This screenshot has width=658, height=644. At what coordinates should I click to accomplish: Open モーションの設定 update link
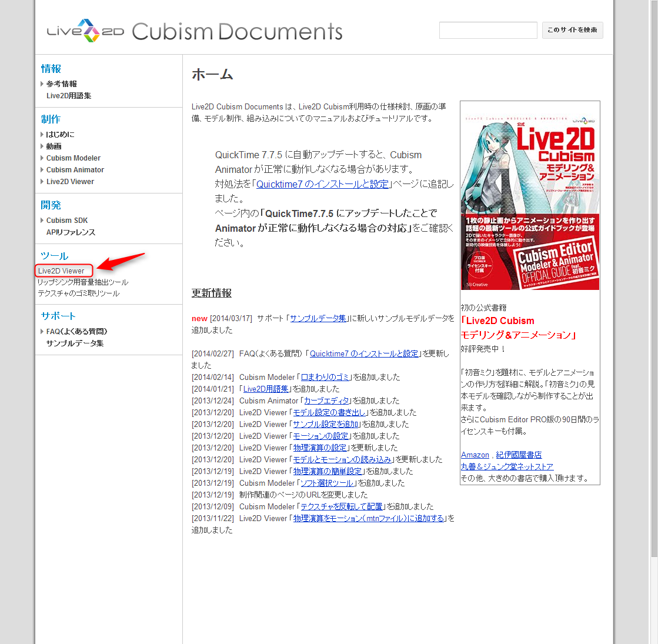(320, 436)
